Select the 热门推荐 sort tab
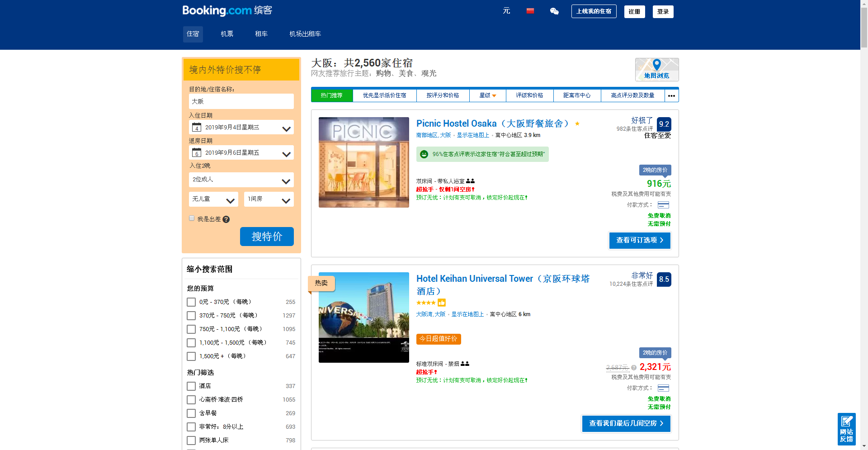The image size is (868, 450). click(x=332, y=95)
